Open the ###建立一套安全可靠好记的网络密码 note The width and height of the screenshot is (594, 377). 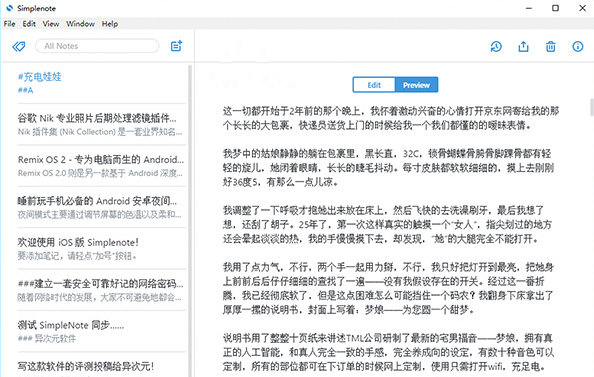tap(102, 289)
